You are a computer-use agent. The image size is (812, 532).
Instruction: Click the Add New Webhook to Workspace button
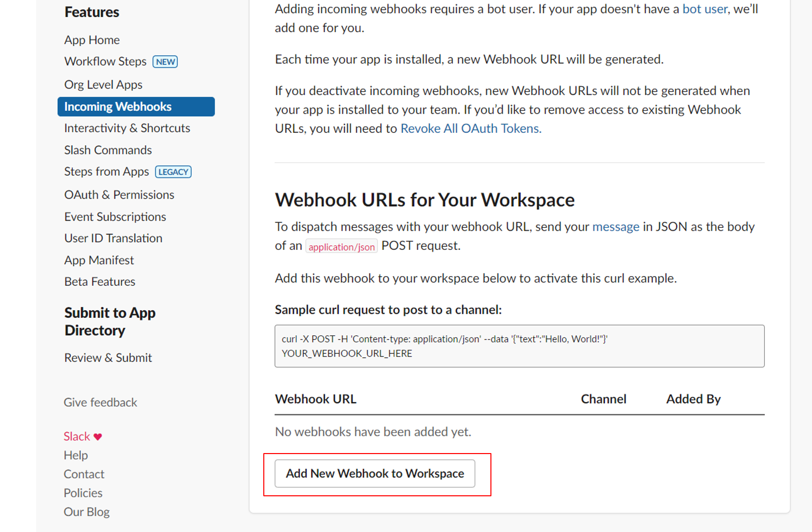coord(375,473)
